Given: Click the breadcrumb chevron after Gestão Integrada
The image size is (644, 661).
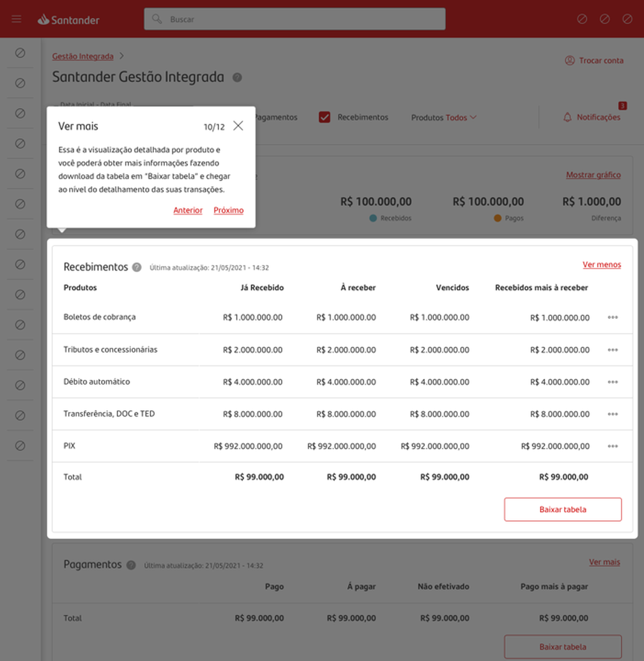Looking at the screenshot, I should pos(121,56).
